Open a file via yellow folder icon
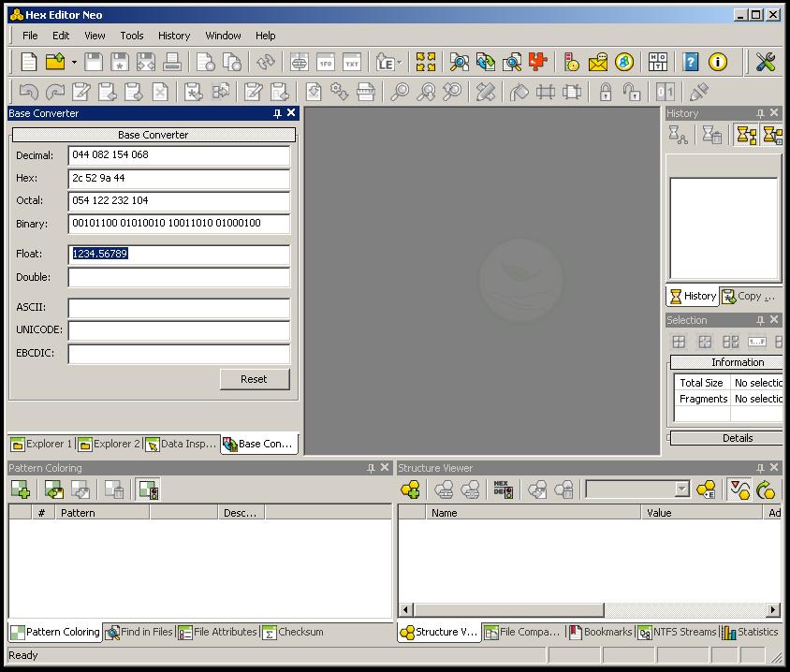The image size is (790, 672). 55,62
